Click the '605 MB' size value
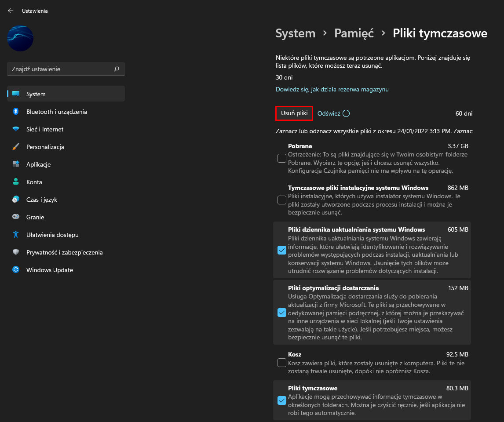Screen dimensions: 504x422 (x=458, y=229)
